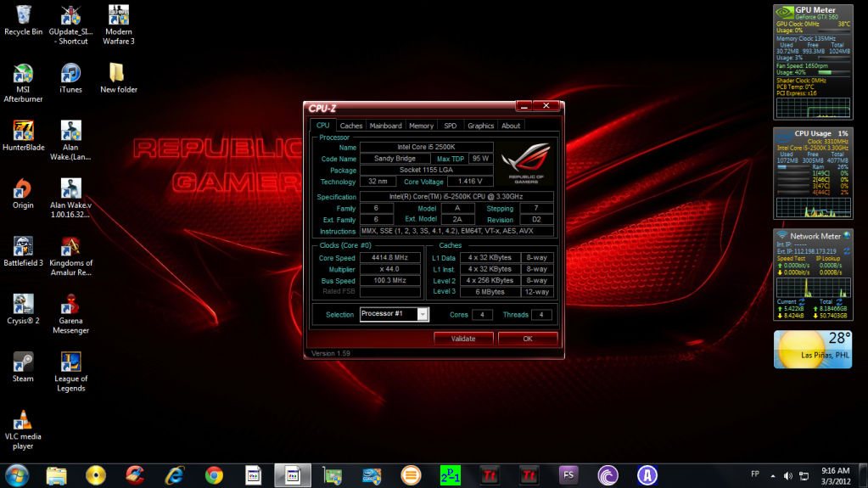Open the SPD tab
This screenshot has width=868, height=488.
point(451,126)
